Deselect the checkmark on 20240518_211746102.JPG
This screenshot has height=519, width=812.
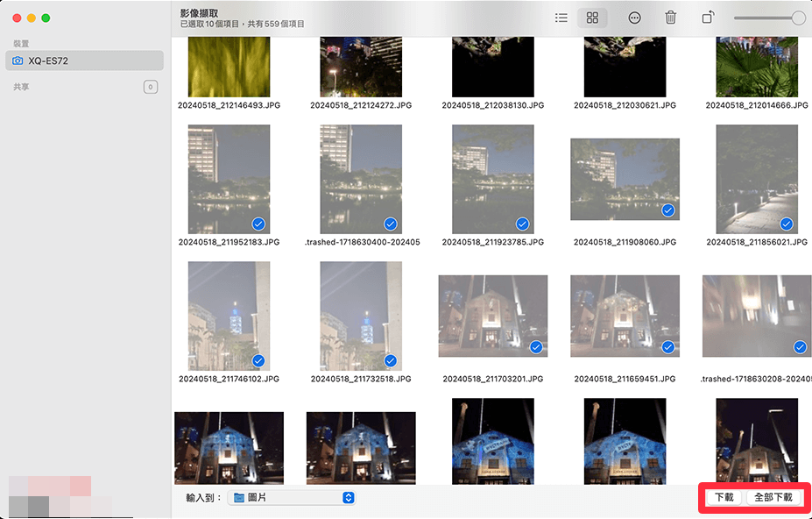click(258, 360)
